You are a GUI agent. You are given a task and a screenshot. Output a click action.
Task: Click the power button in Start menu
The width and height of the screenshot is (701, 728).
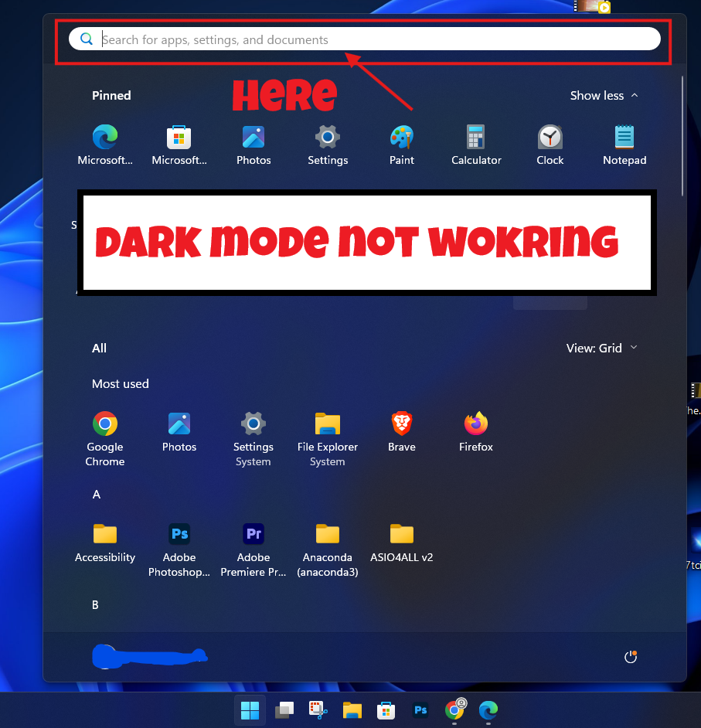click(x=631, y=656)
